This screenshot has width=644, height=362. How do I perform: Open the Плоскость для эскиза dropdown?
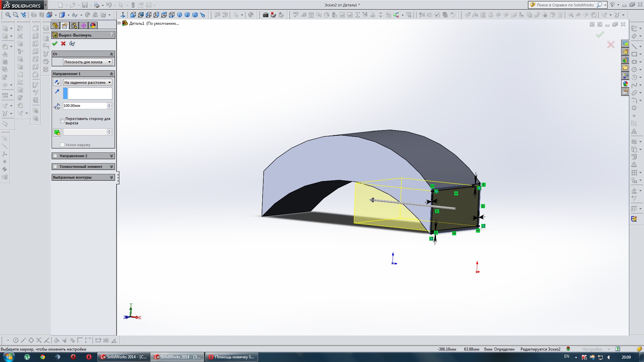point(88,62)
